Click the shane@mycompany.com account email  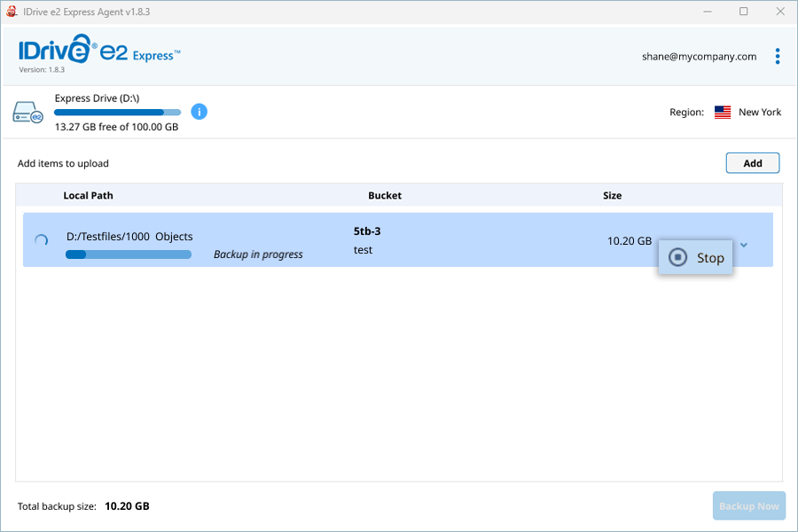click(699, 57)
